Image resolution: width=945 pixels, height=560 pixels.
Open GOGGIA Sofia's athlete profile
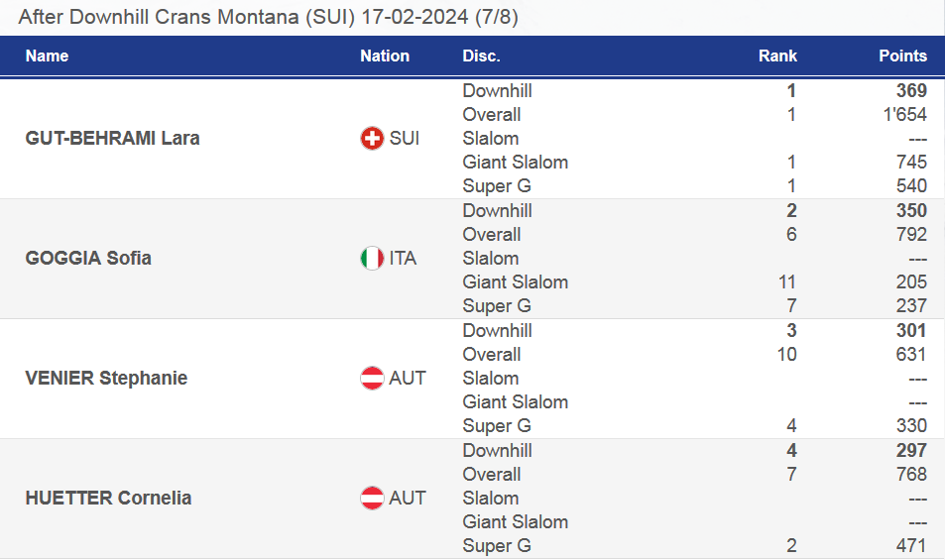88,259
